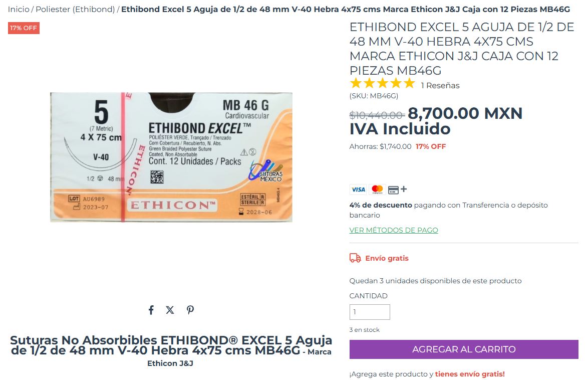Viewport: 588px width, 380px height.
Task: Enlarge the Ethibond Excel product image
Action: tap(171, 157)
